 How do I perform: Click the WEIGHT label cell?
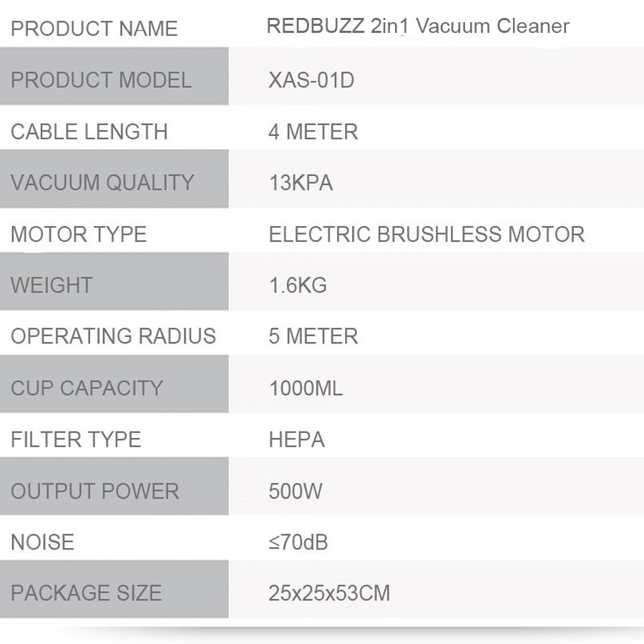(x=52, y=285)
